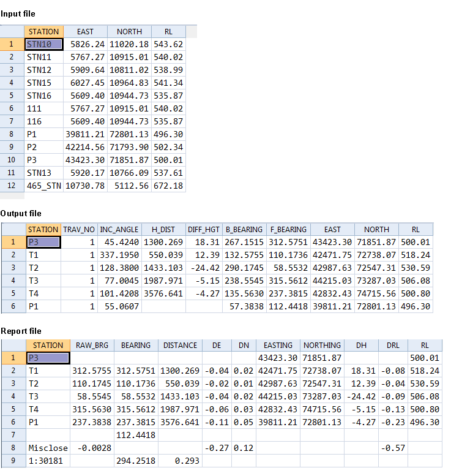Click the B_BEARING column header
The height and width of the screenshot is (476, 451).
[244, 230]
